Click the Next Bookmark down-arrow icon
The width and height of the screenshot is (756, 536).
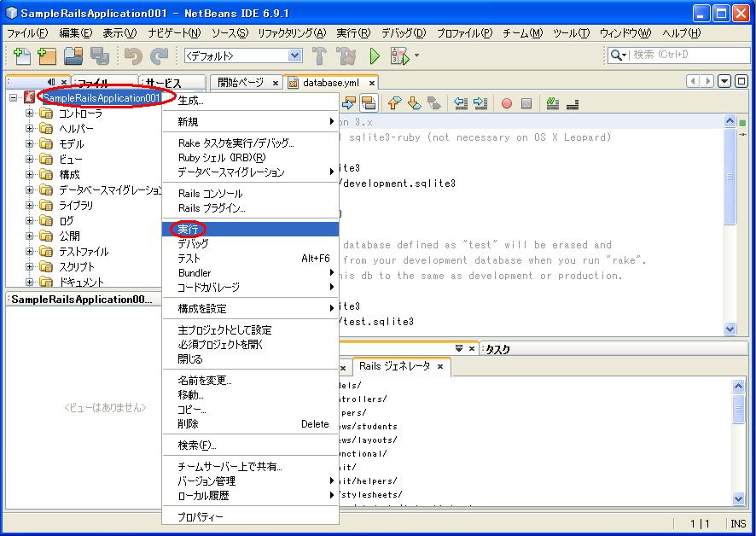tap(414, 102)
